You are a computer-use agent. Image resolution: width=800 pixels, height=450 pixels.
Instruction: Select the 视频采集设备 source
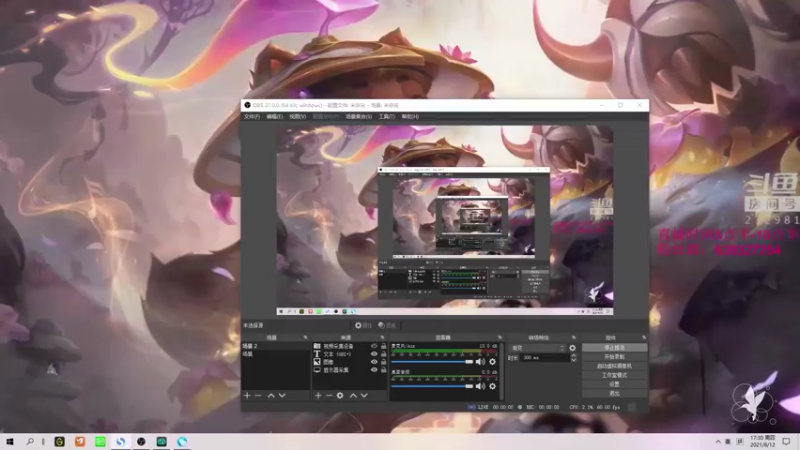coord(338,346)
